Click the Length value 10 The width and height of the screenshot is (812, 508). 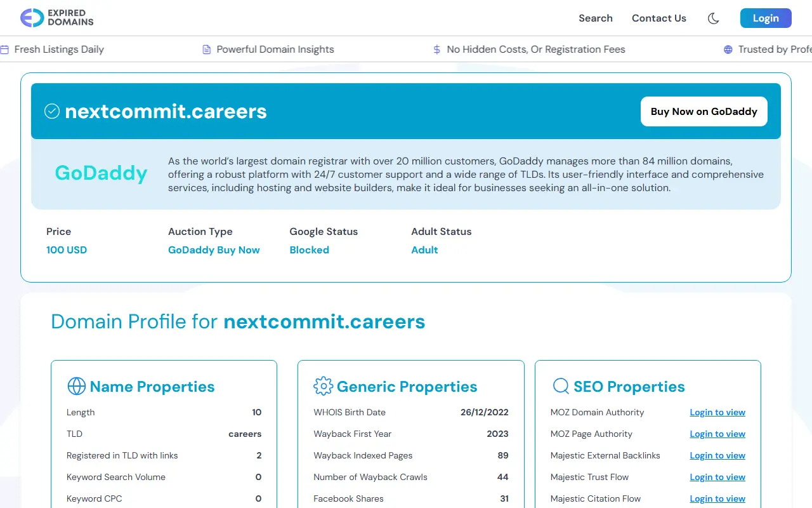tap(257, 412)
